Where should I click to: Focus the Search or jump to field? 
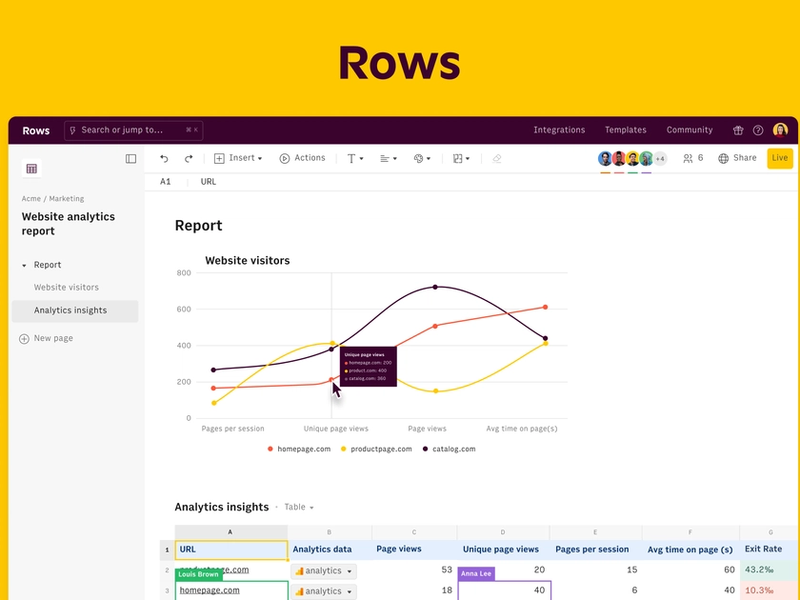pyautogui.click(x=134, y=130)
